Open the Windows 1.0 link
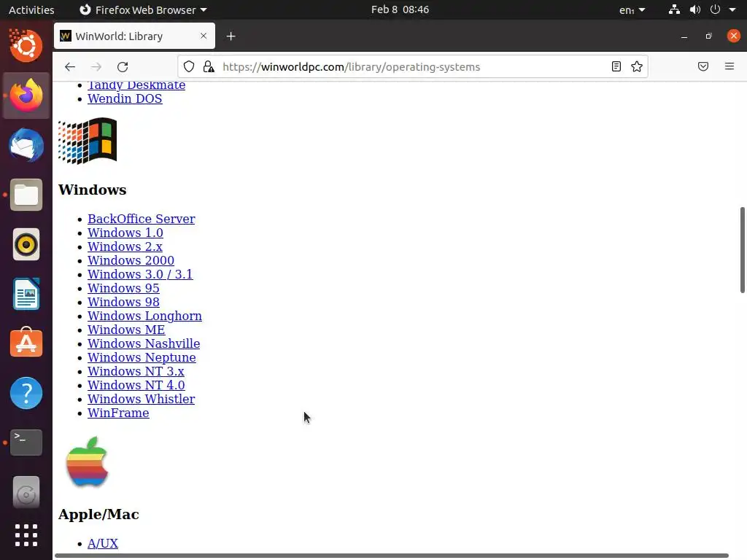The height and width of the screenshot is (560, 747). point(125,233)
